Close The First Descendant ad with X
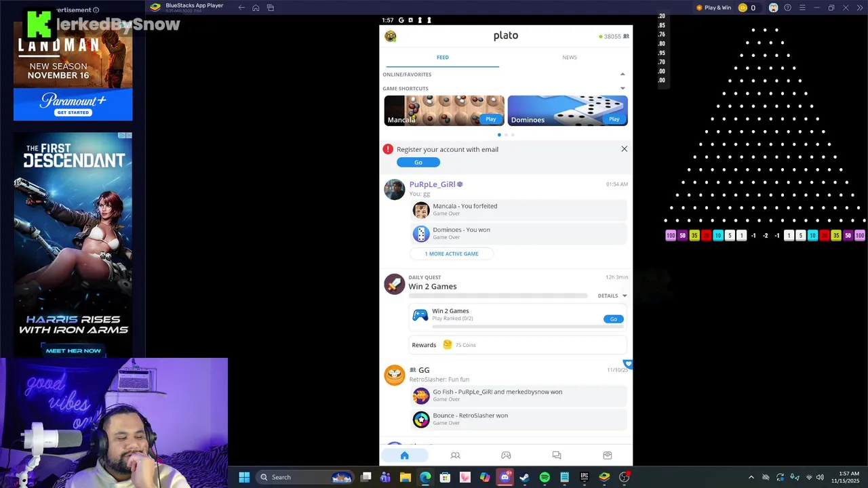The width and height of the screenshot is (868, 488). [x=127, y=136]
